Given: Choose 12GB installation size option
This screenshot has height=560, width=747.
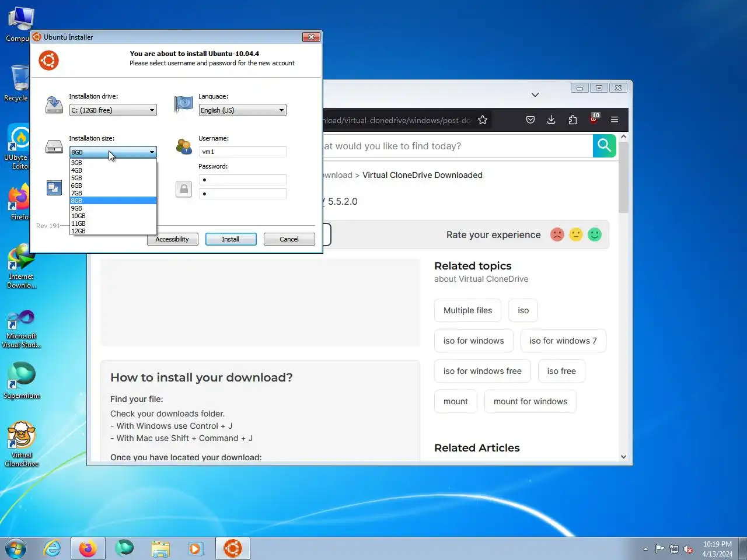Looking at the screenshot, I should coord(113,231).
